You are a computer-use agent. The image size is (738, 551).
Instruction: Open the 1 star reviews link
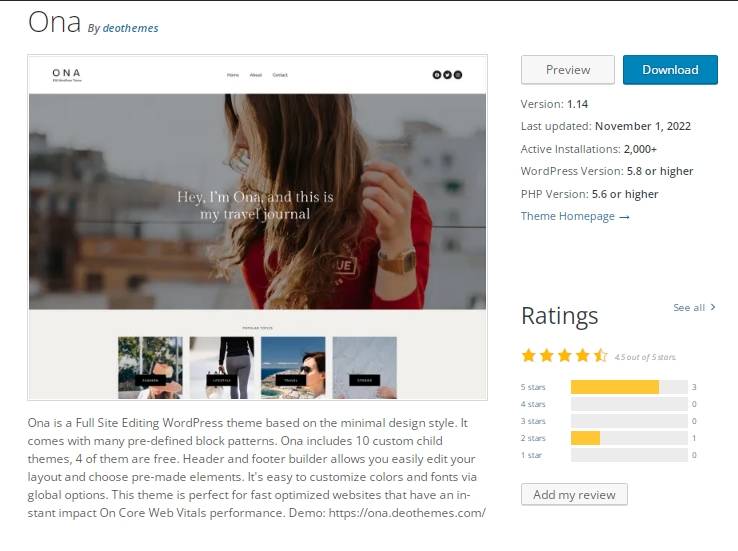pos(531,455)
